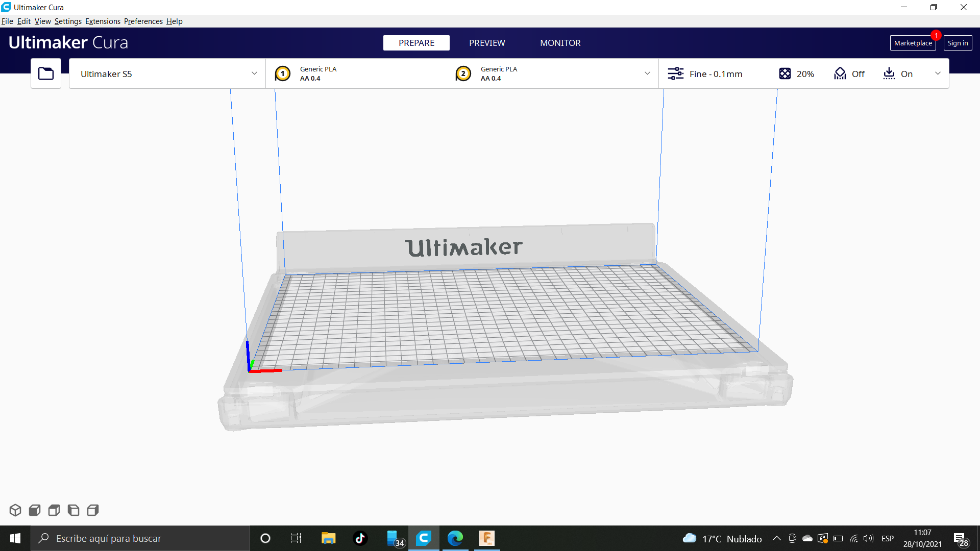Expand material configuration dropdown chevron

[x=647, y=73]
